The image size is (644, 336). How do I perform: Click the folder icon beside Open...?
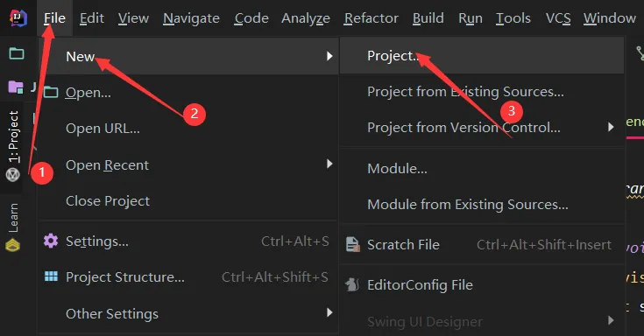(51, 92)
